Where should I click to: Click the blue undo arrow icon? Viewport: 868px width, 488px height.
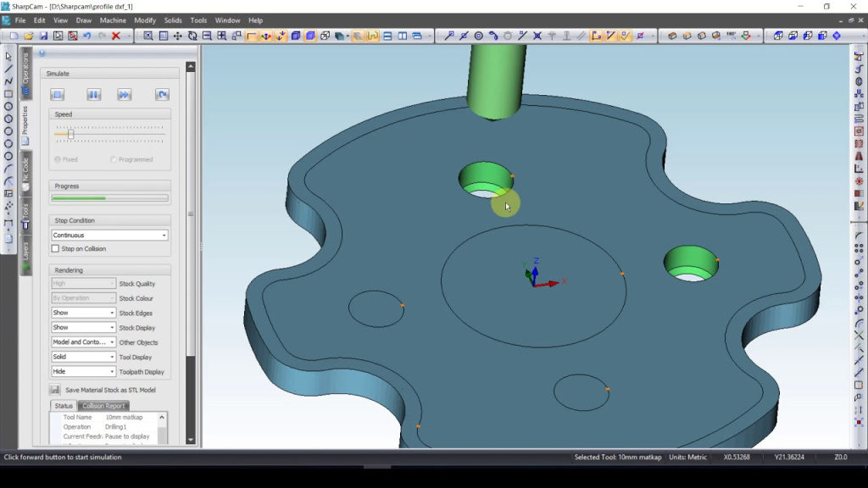(x=87, y=36)
